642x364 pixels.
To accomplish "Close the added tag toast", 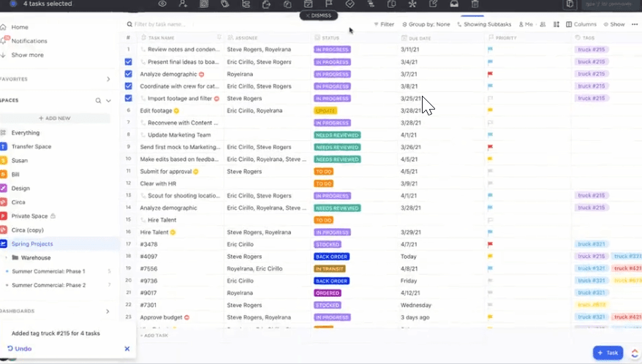I will click(127, 349).
